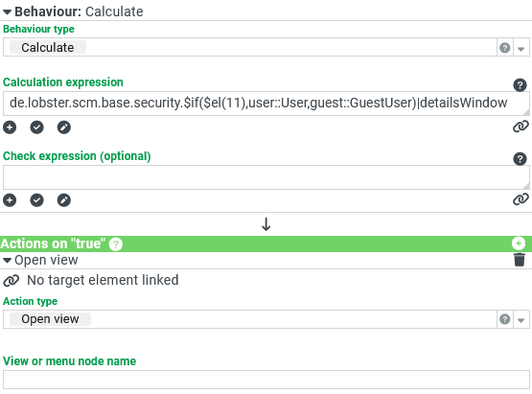This screenshot has width=532, height=394.
Task: Open Action type dropdown arrow
Action: point(521,319)
